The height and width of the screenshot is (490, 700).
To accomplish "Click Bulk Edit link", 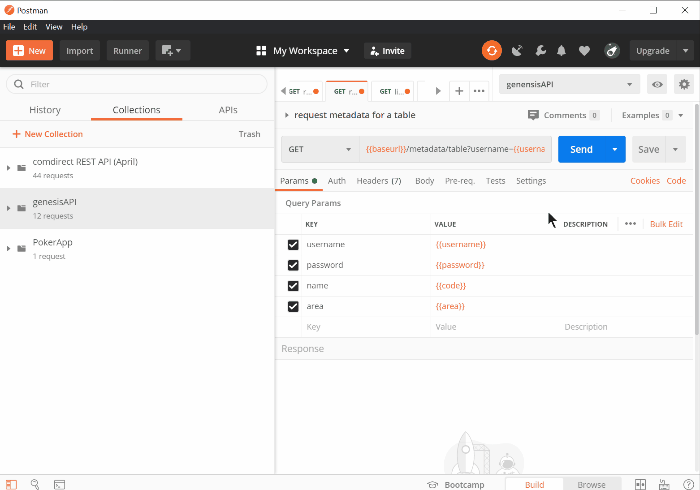I will 666,224.
